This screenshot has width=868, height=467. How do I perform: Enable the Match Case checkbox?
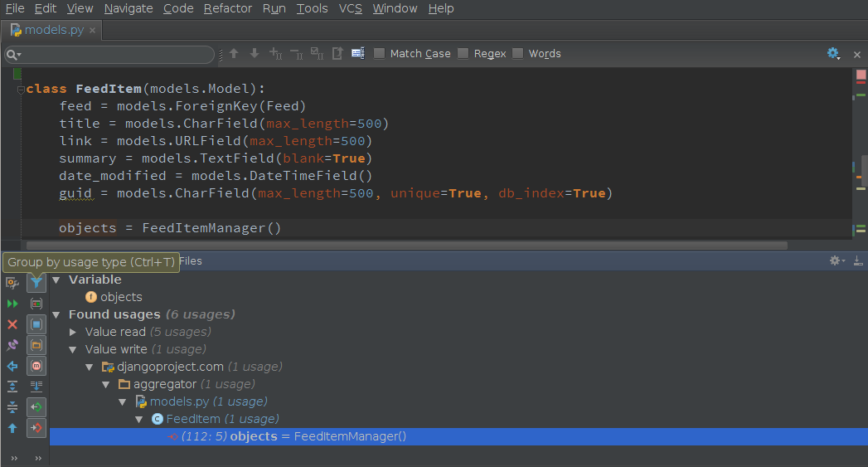click(x=379, y=53)
